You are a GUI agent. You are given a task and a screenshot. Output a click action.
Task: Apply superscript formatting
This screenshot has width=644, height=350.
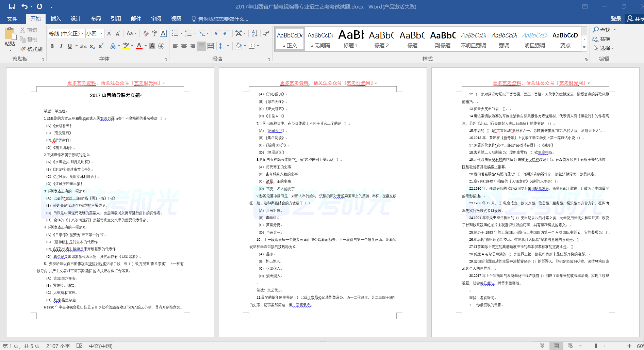click(x=101, y=46)
